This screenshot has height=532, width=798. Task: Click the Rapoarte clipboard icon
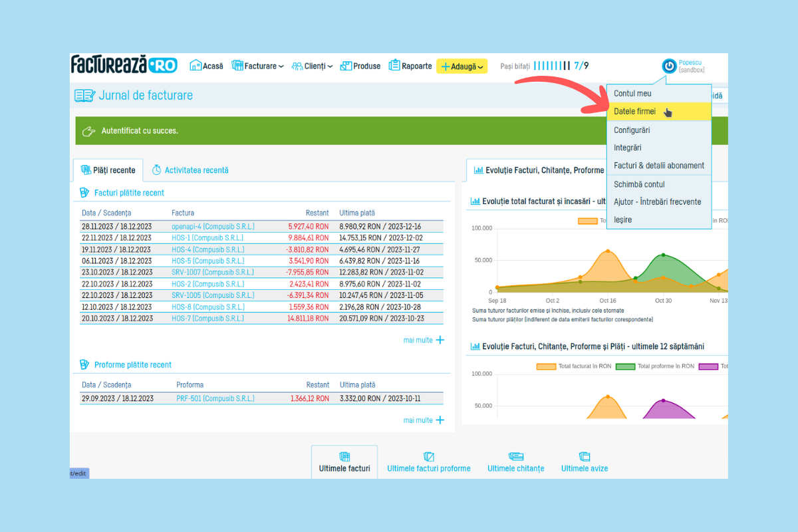[394, 65]
